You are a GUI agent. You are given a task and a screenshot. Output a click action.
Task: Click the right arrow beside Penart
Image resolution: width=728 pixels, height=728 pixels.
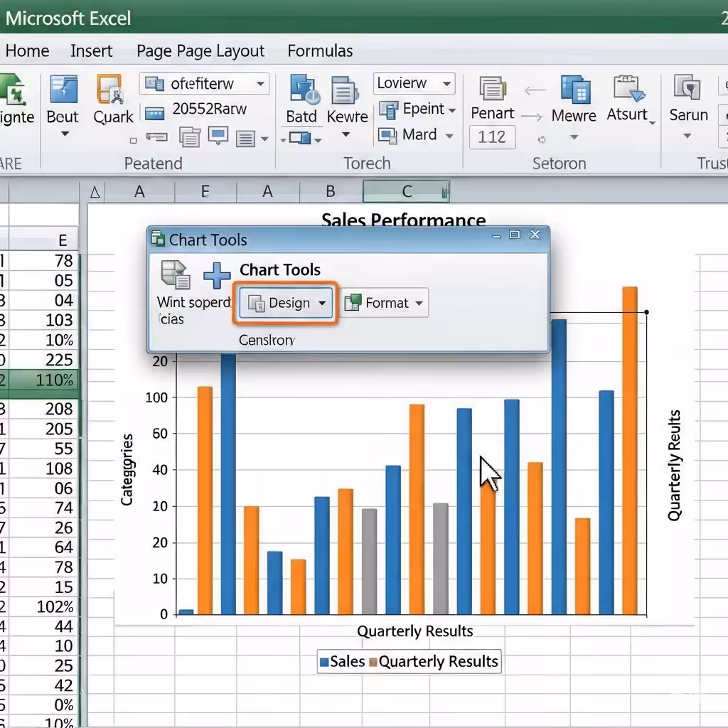pos(532,116)
